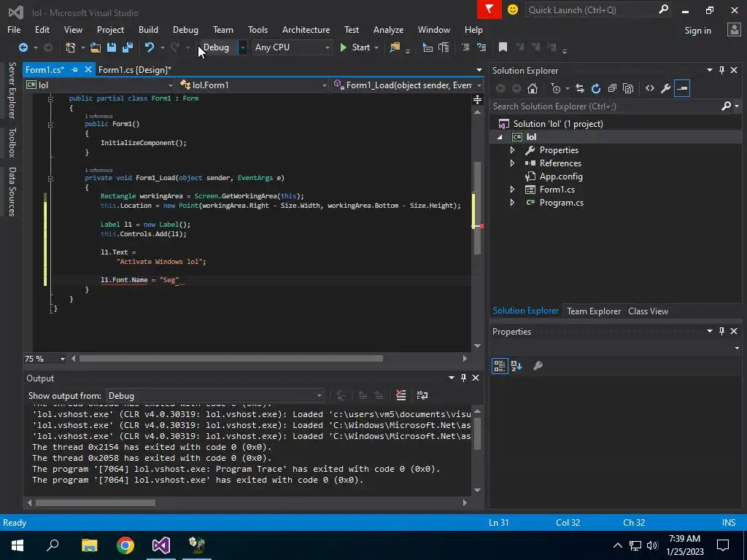Select App.config in Solution Explorer
The image size is (747, 560).
561,176
